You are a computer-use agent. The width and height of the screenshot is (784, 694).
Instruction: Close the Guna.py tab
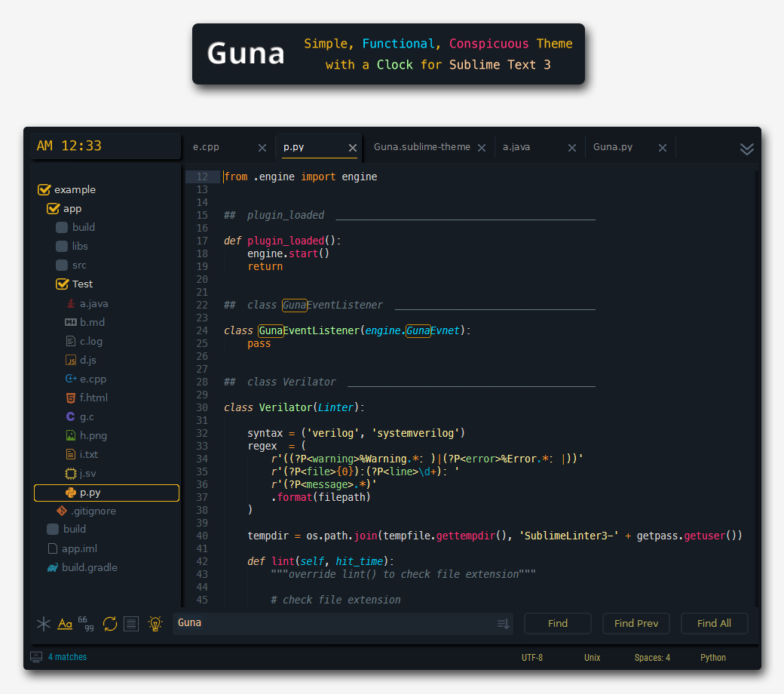663,148
